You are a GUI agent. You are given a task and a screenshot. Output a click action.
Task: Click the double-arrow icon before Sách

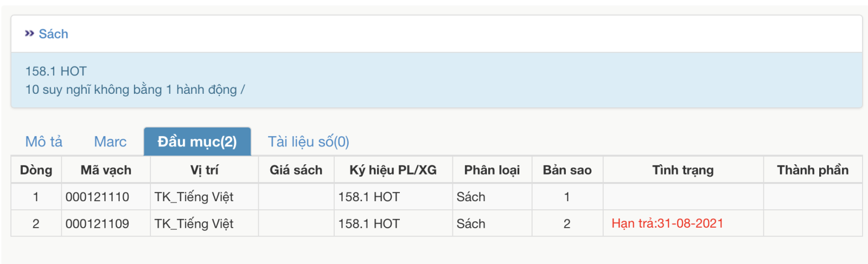pyautogui.click(x=29, y=34)
